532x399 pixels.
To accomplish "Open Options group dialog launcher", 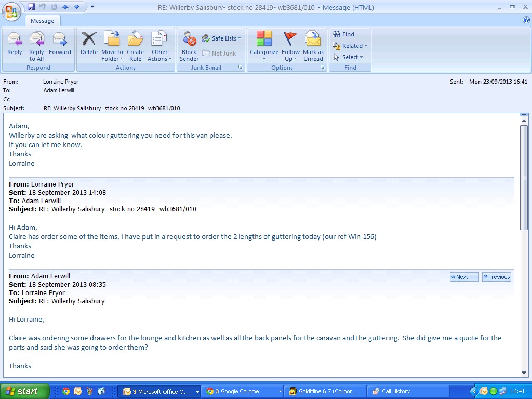I will point(322,67).
